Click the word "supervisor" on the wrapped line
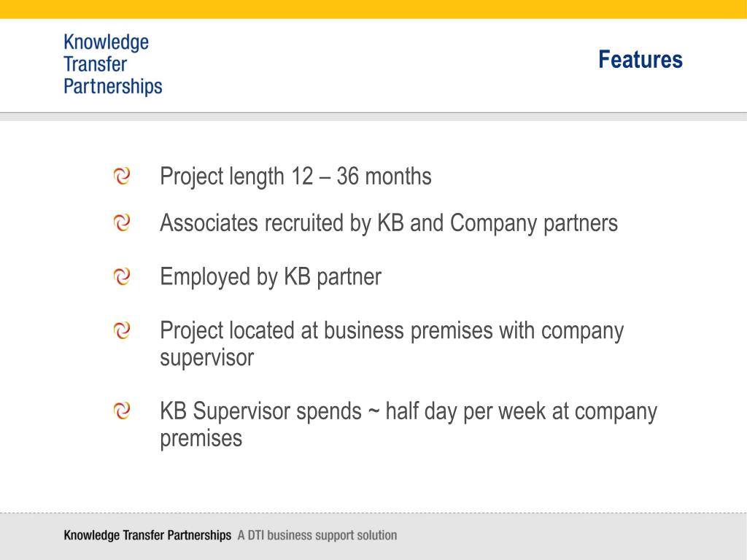This screenshot has width=747, height=560. pos(207,358)
